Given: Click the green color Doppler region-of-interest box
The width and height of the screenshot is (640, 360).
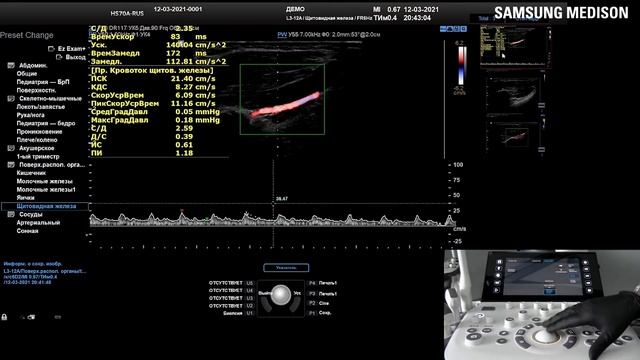Looking at the screenshot, I should [x=282, y=99].
